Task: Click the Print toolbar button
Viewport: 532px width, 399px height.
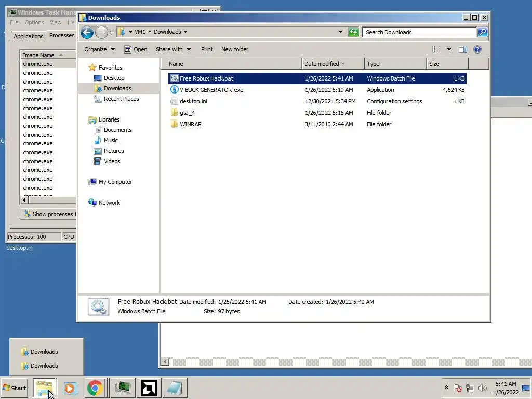Action: (x=207, y=49)
